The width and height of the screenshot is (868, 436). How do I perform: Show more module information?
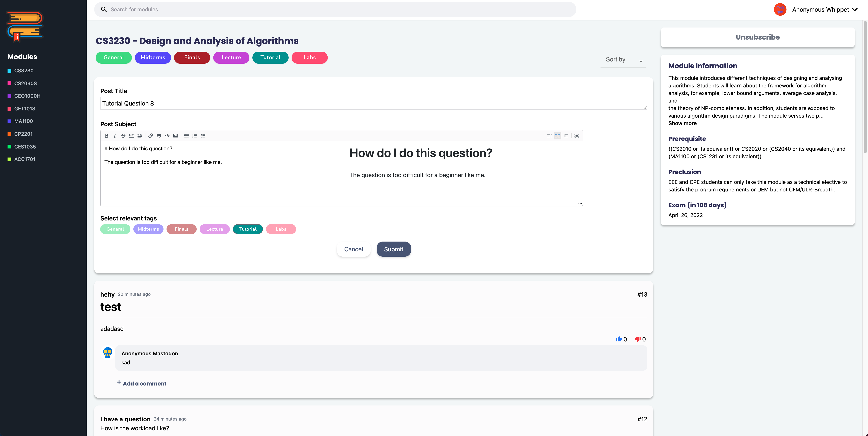pos(682,123)
